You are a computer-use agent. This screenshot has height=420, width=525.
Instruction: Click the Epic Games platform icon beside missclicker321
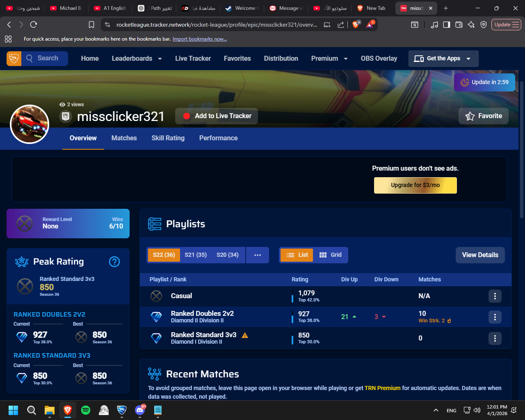tap(65, 116)
